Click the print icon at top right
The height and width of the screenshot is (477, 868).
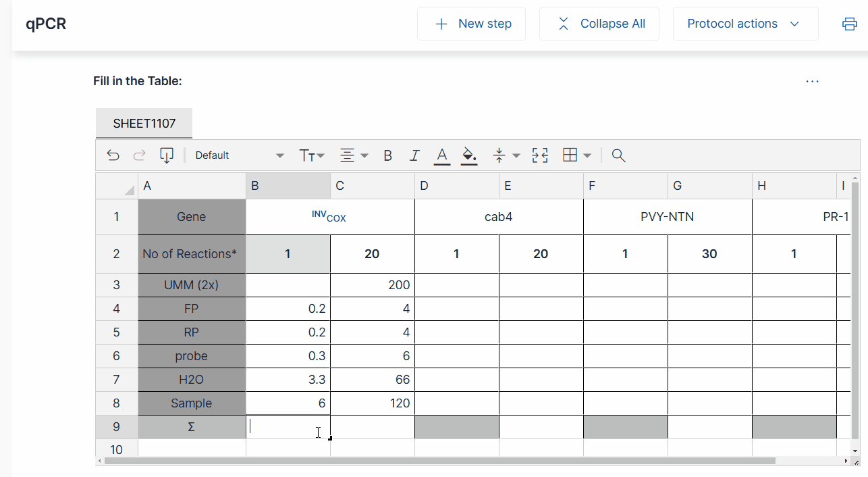coord(848,23)
